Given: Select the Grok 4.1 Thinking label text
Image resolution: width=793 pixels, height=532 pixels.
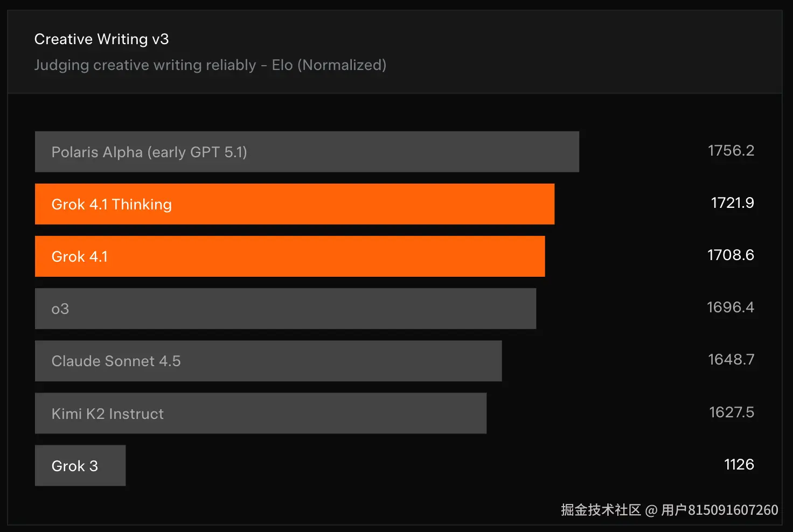Looking at the screenshot, I should [112, 205].
